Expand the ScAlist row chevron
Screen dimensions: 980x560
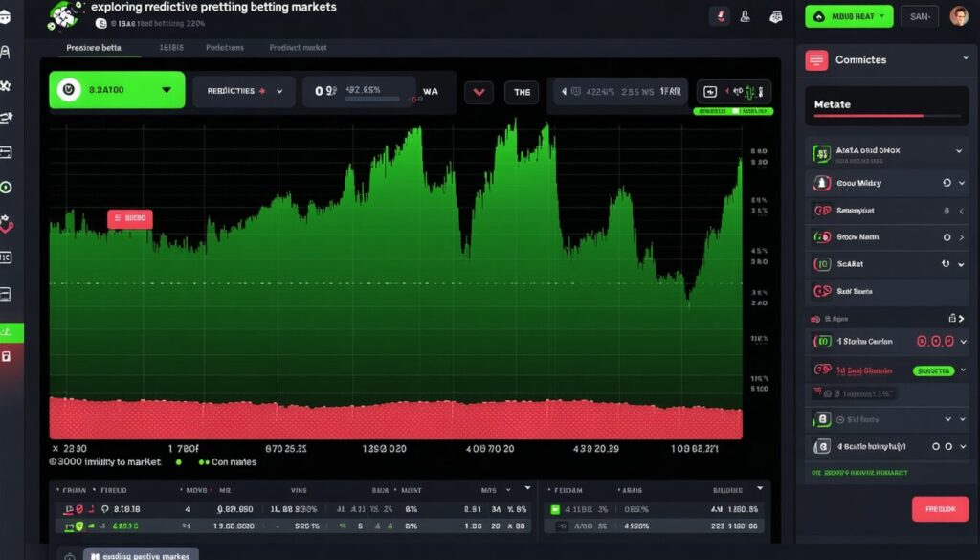point(961,264)
